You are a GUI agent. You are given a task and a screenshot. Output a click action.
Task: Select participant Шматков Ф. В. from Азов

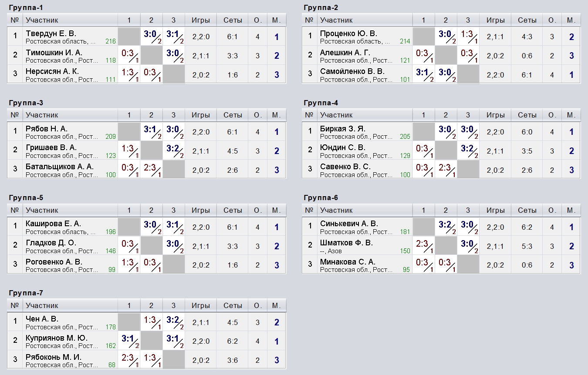tap(346, 243)
